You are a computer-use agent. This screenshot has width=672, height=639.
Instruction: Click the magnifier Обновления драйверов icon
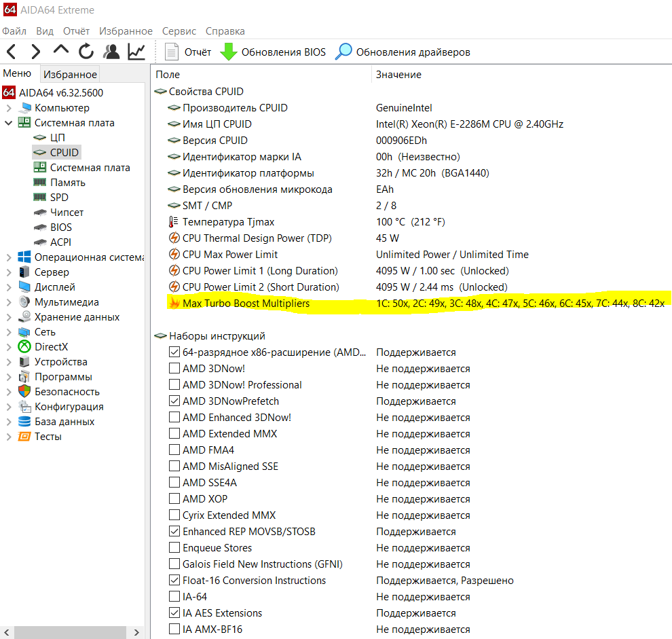(343, 52)
